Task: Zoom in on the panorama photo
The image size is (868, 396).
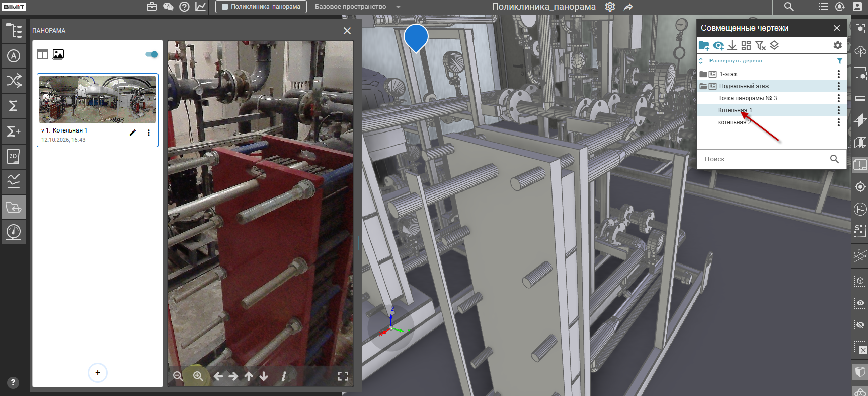Action: pyautogui.click(x=198, y=376)
